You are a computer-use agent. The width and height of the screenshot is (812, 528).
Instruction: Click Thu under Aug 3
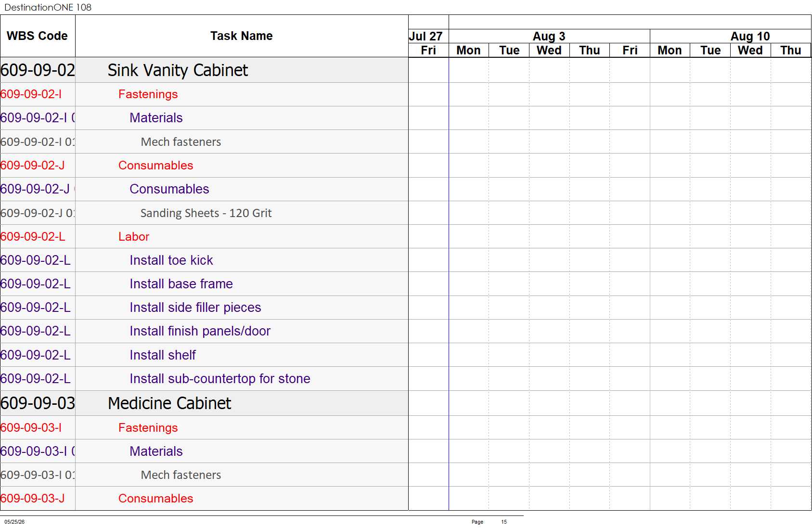[590, 51]
